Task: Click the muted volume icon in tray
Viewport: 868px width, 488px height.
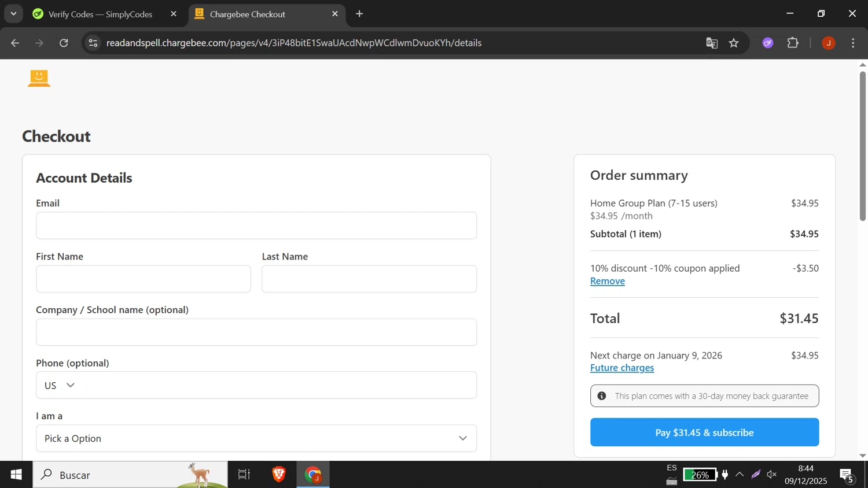Action: click(x=772, y=475)
